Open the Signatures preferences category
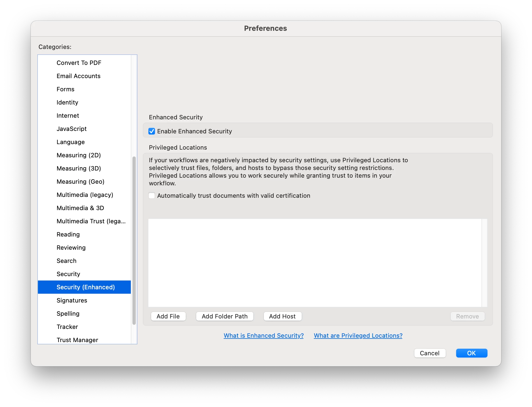 [x=72, y=300]
